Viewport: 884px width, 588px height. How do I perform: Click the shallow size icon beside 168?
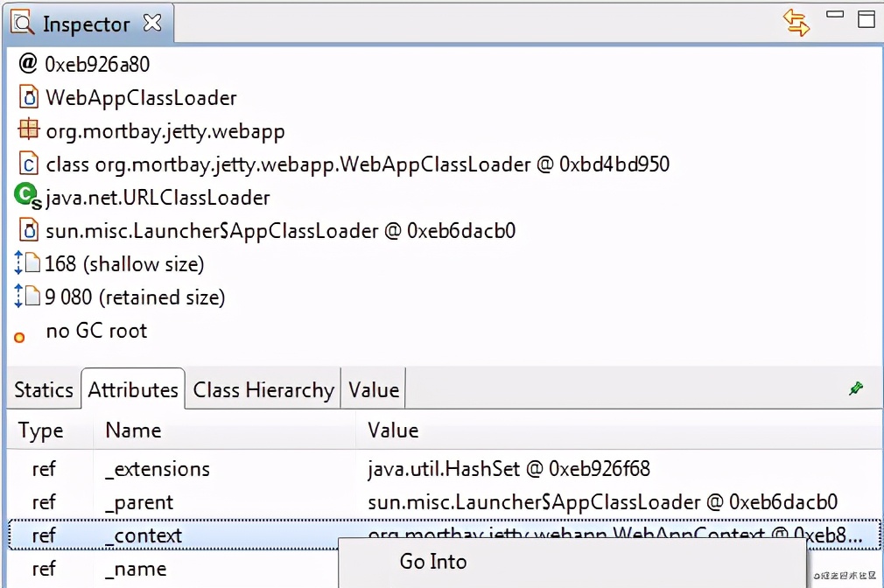pos(28,263)
